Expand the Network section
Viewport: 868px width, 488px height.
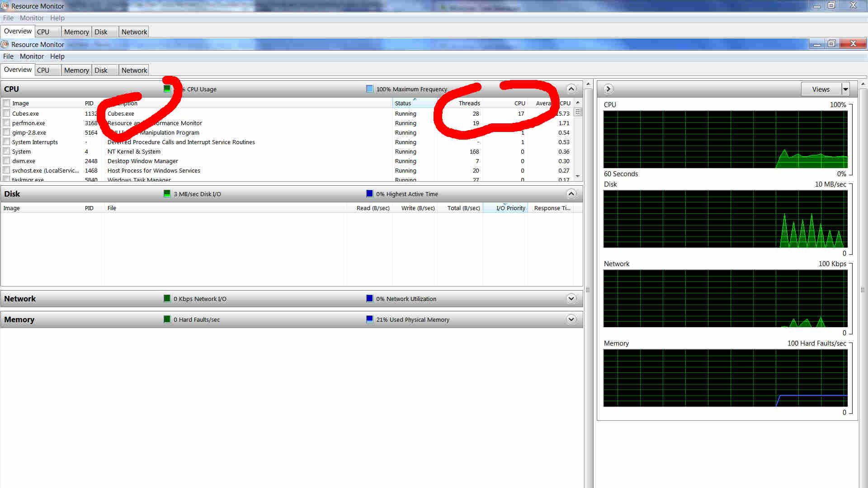click(x=571, y=299)
